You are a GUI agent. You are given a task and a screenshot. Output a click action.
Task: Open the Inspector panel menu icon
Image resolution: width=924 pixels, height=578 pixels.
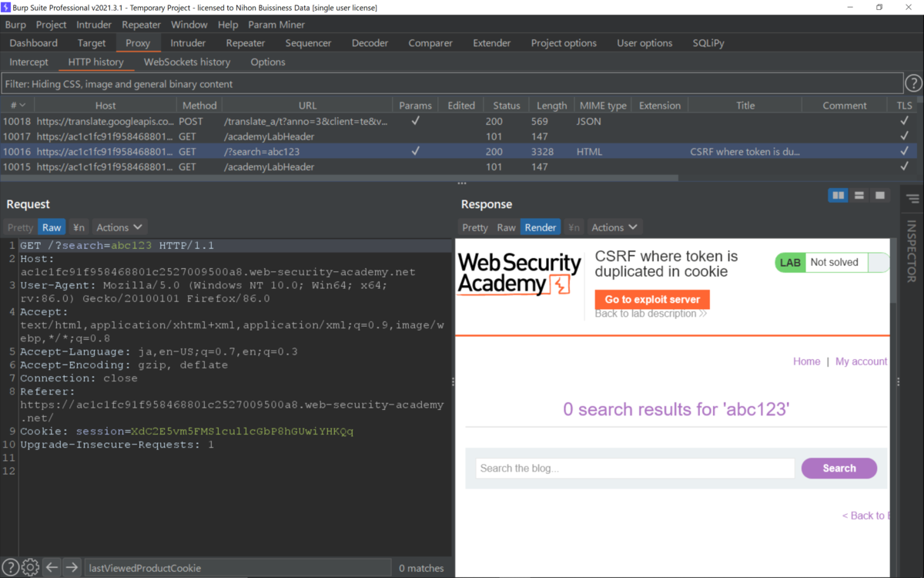point(912,199)
